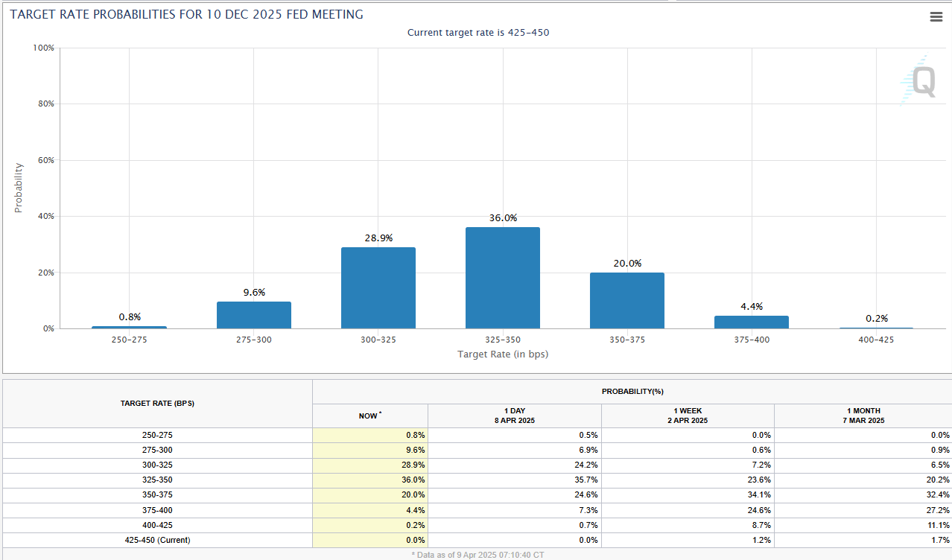Click the NOW column header

pyautogui.click(x=369, y=416)
